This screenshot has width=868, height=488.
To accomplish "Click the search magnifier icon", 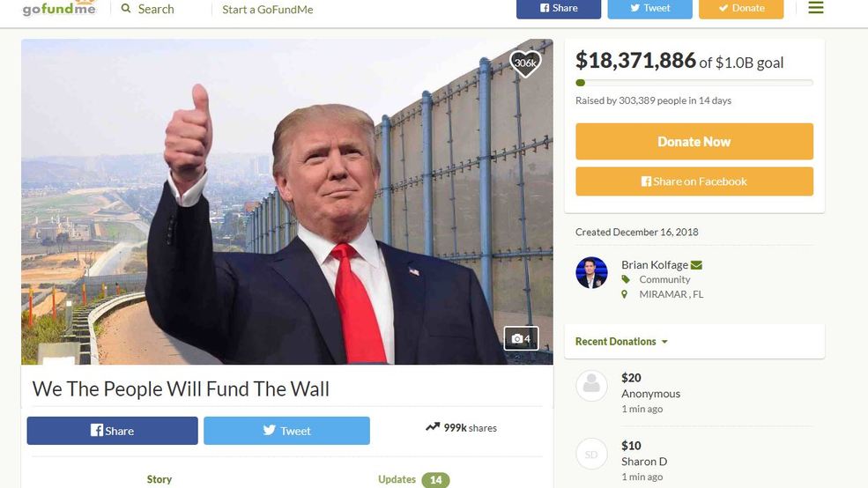I will coord(126,8).
